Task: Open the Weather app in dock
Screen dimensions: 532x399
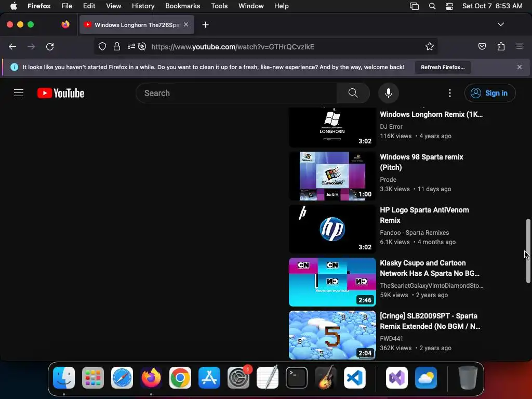Action: (426, 378)
